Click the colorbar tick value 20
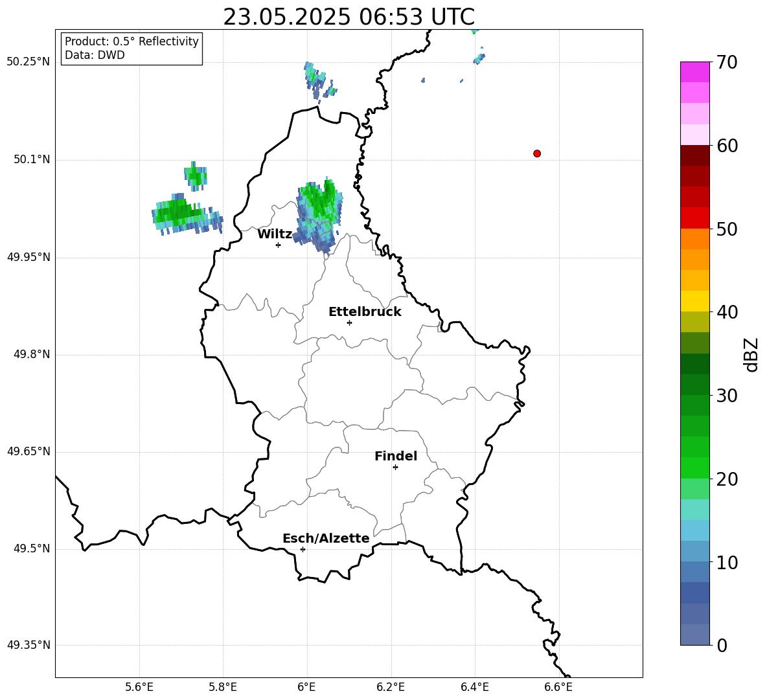This screenshot has width=767, height=700. (x=727, y=479)
